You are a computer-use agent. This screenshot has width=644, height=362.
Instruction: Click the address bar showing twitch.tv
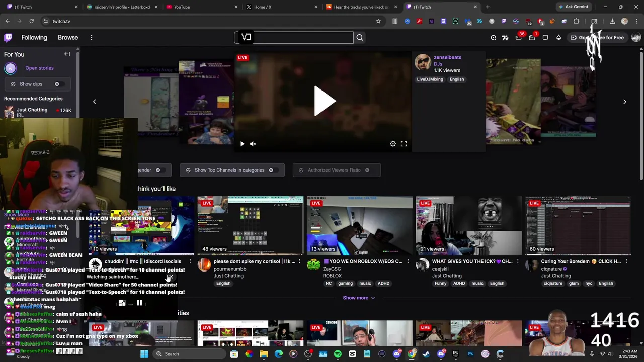211,21
